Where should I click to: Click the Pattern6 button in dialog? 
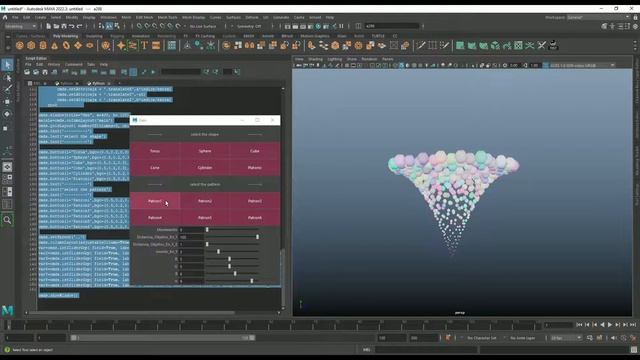[255, 218]
